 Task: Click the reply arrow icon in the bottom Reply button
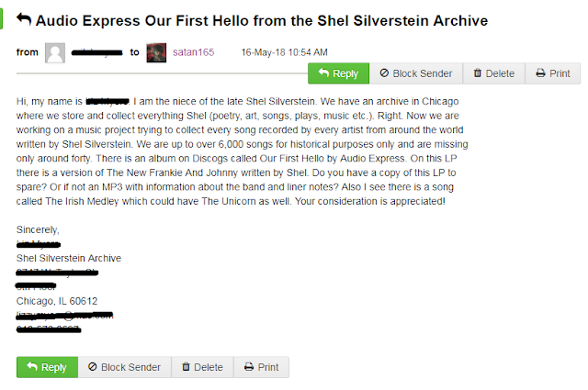point(32,366)
